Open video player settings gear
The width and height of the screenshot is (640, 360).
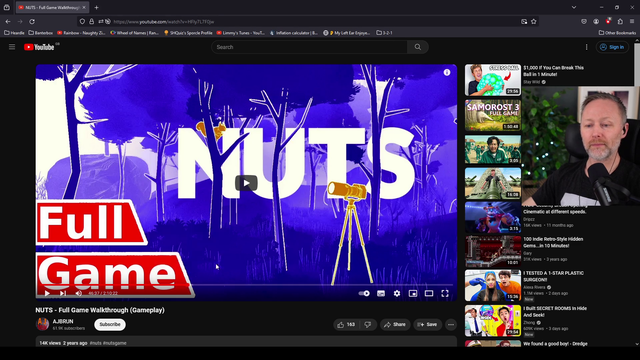(x=397, y=293)
